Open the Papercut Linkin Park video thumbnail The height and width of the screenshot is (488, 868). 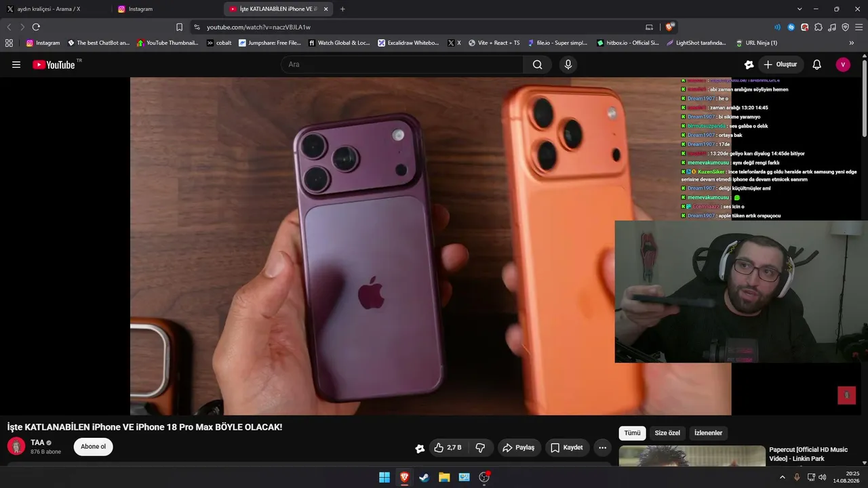point(692,456)
